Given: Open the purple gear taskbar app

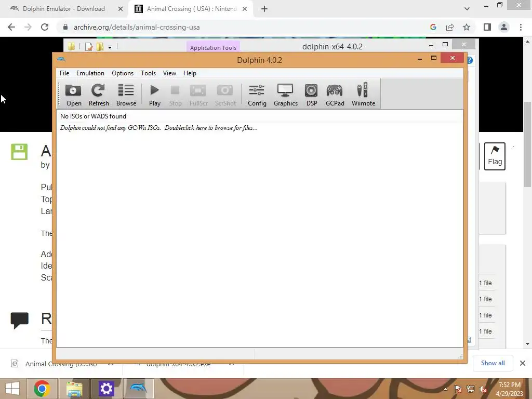Looking at the screenshot, I should 106,389.
